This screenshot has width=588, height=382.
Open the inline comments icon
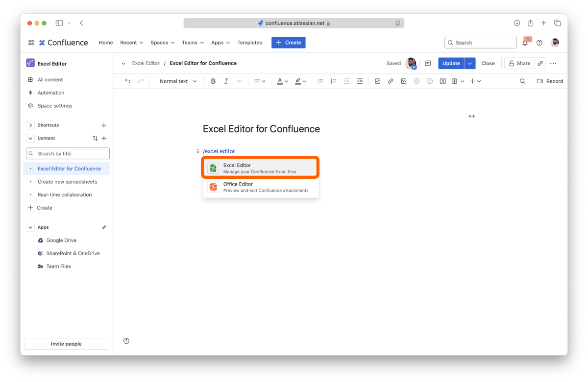click(428, 63)
